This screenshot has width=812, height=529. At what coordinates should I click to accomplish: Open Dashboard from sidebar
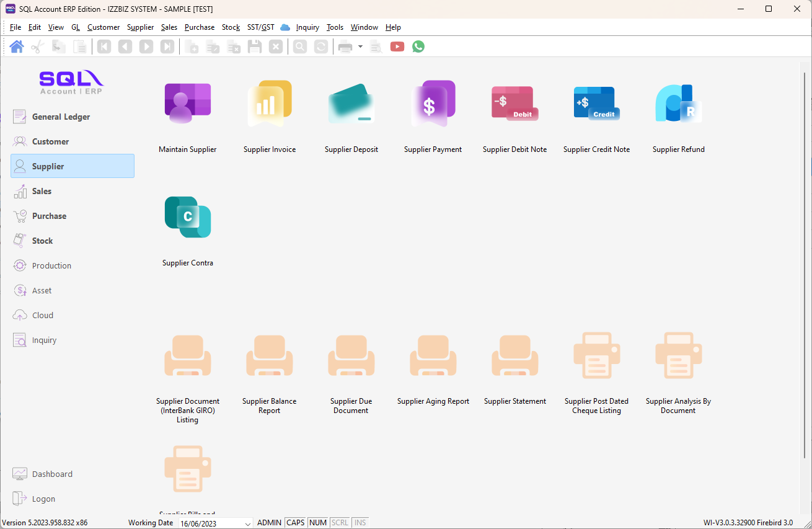click(x=73, y=474)
